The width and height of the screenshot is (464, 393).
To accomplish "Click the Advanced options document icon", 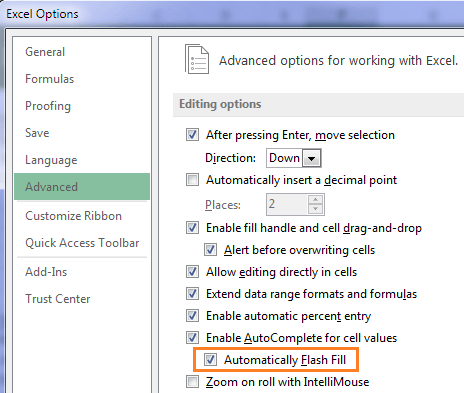I will (197, 59).
